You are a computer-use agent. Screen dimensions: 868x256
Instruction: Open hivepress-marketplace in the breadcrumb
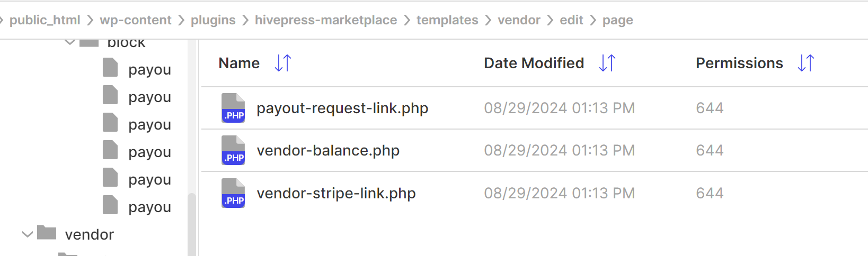(x=326, y=20)
